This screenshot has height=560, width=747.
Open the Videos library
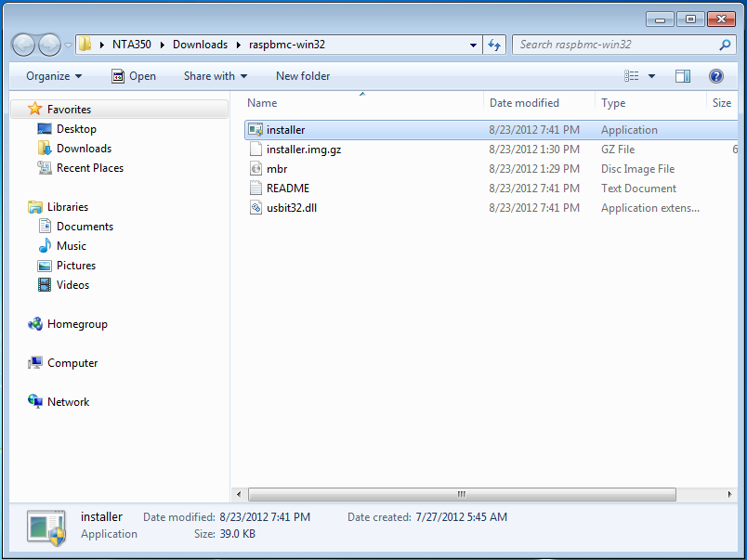72,285
